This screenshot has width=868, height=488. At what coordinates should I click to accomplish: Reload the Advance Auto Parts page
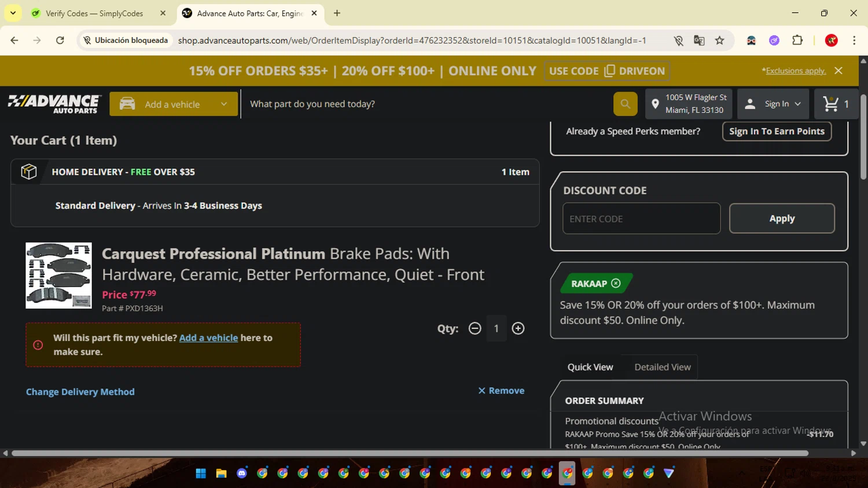[60, 41]
